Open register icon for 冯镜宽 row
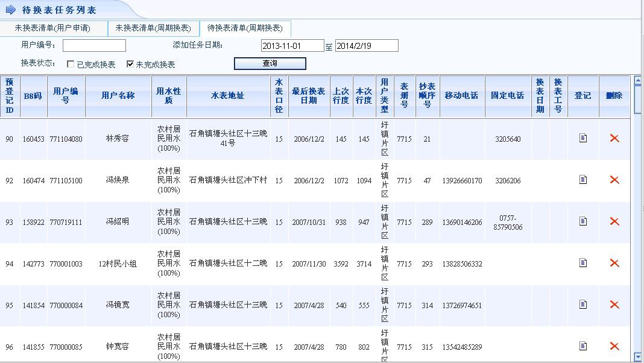This screenshot has width=644, height=363. click(x=582, y=305)
